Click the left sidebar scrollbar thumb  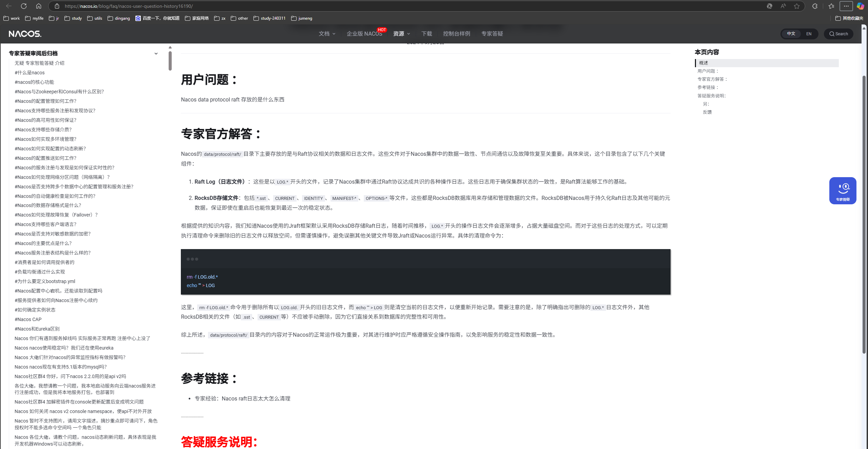click(x=170, y=60)
